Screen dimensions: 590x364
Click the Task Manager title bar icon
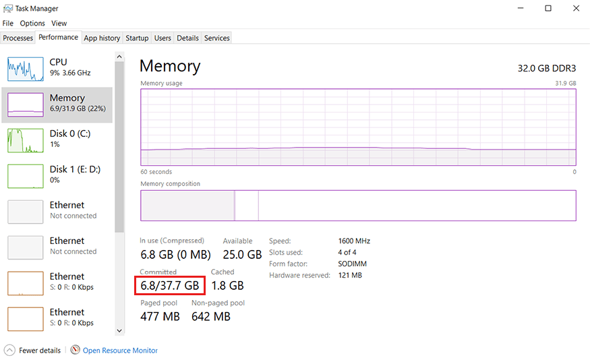point(7,8)
